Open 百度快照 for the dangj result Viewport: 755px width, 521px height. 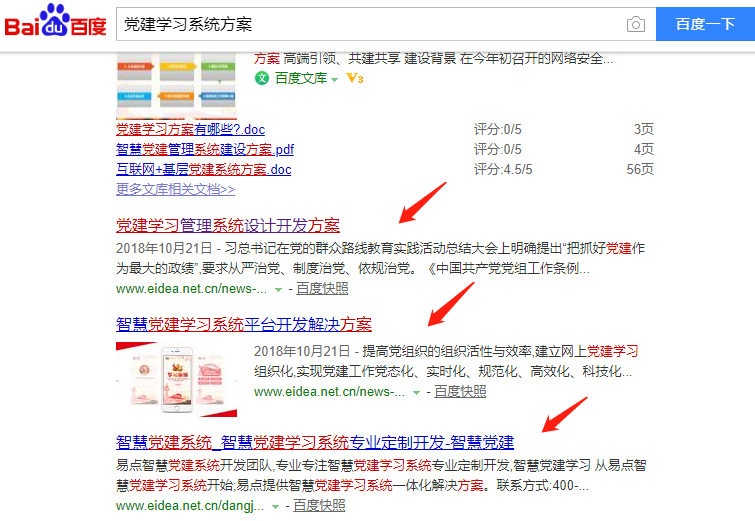tap(319, 506)
